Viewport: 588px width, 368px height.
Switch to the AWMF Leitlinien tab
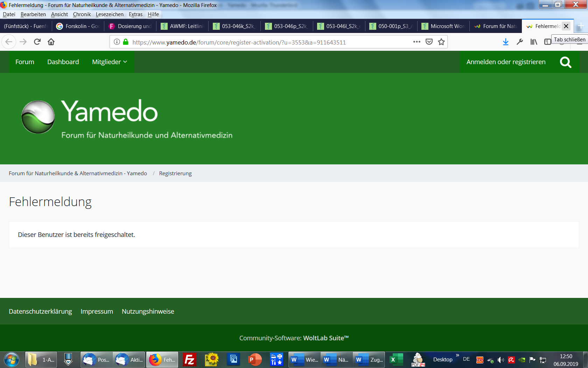pos(182,26)
